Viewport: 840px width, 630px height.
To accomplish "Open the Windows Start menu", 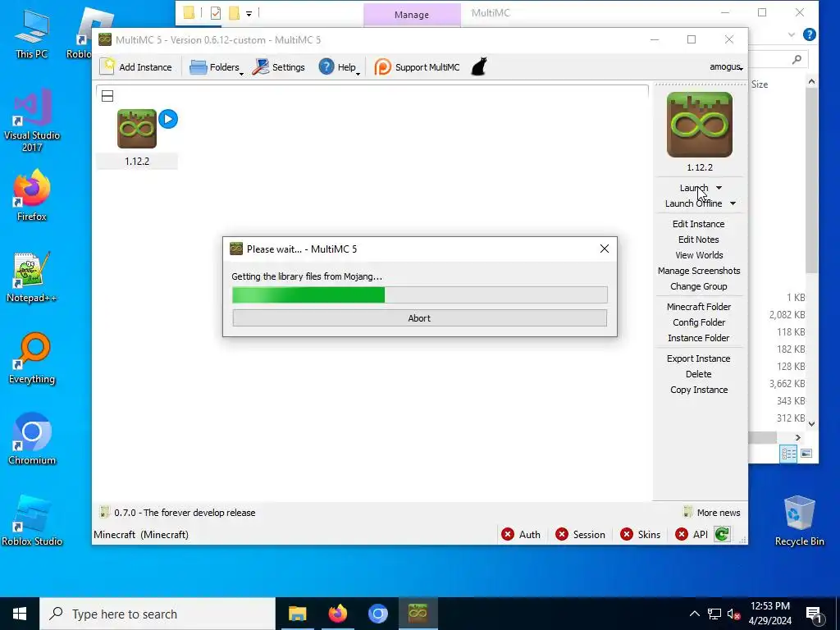I will (20, 614).
